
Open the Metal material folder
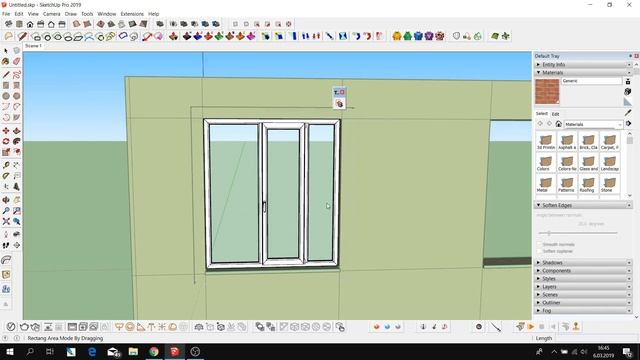[545, 184]
